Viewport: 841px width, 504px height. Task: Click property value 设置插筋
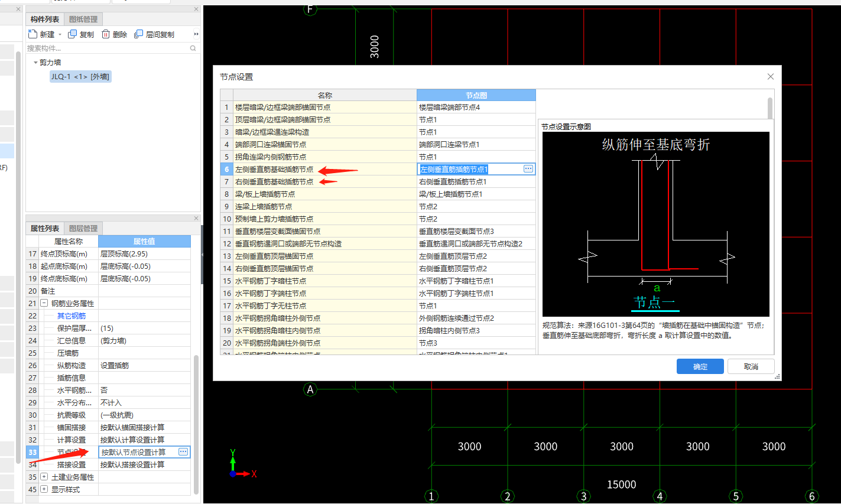[x=144, y=366]
